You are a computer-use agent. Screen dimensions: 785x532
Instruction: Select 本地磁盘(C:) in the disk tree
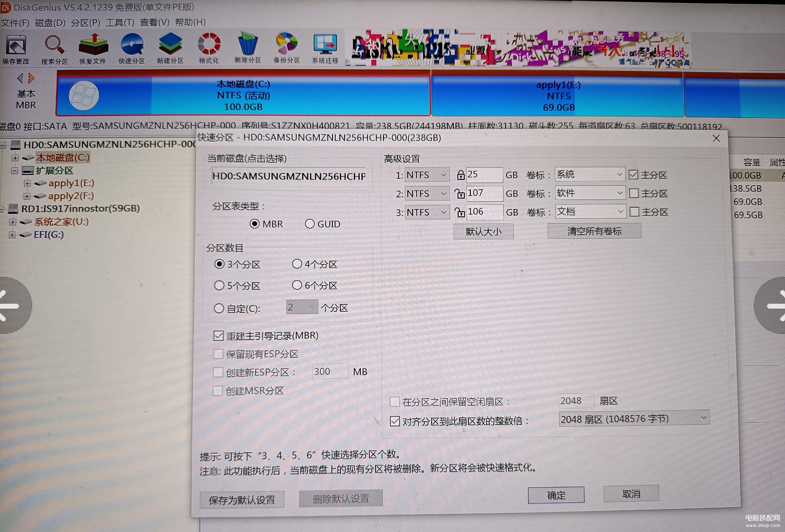tap(63, 158)
